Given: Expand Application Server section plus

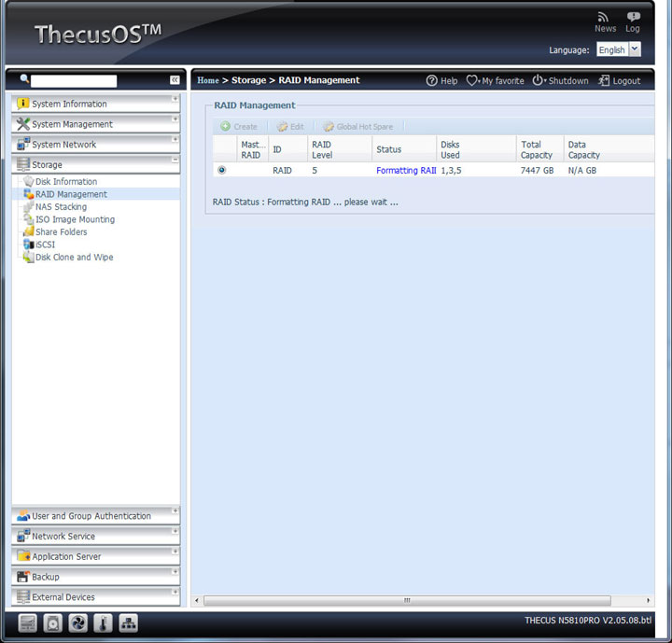Looking at the screenshot, I should tap(175, 552).
